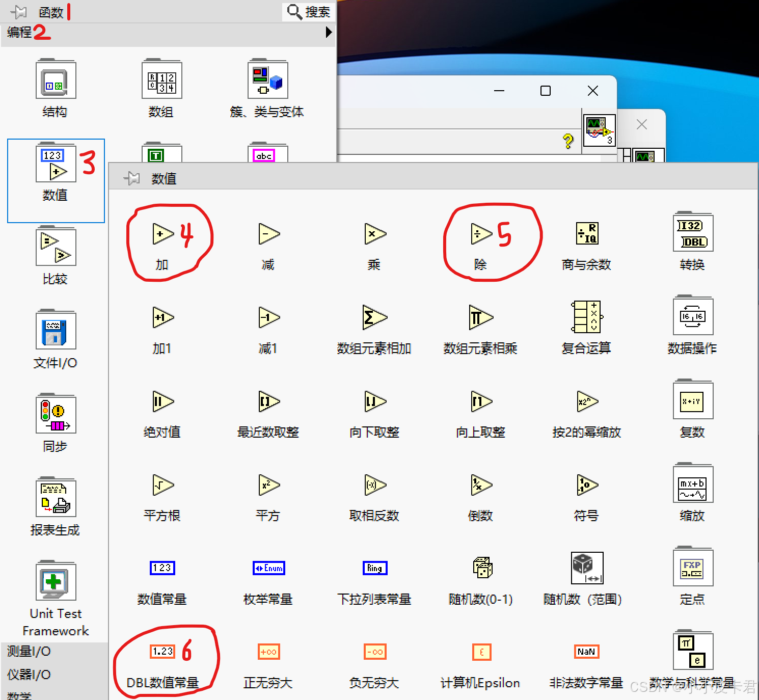Click the 搜索 (Search) button
Viewport: 759px width, 700px height.
pos(309,11)
